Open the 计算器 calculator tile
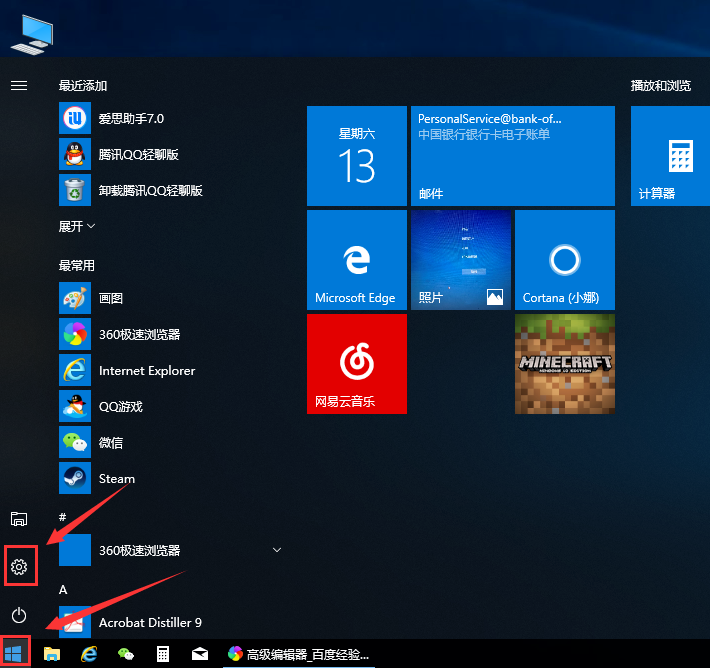Viewport: 710px width, 668px height. point(670,156)
